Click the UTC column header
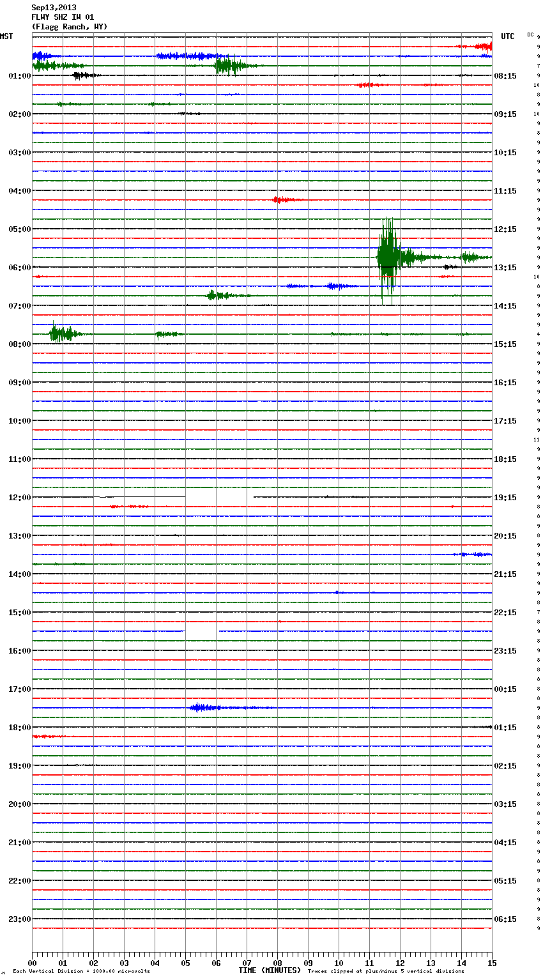Image resolution: width=543 pixels, height=980 pixels. [508, 36]
